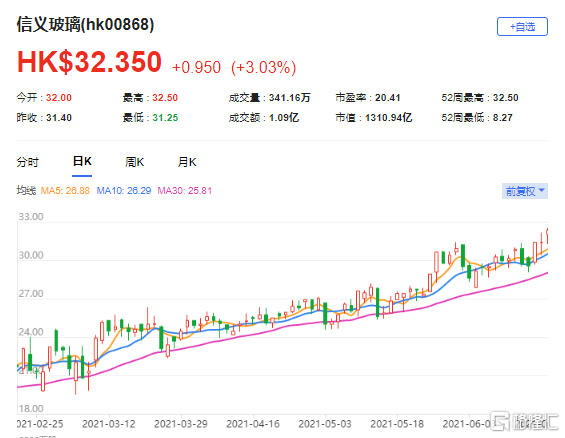The height and width of the screenshot is (438, 565).
Task: Click the 2021-05-03 date axis label
Action: pyautogui.click(x=325, y=424)
